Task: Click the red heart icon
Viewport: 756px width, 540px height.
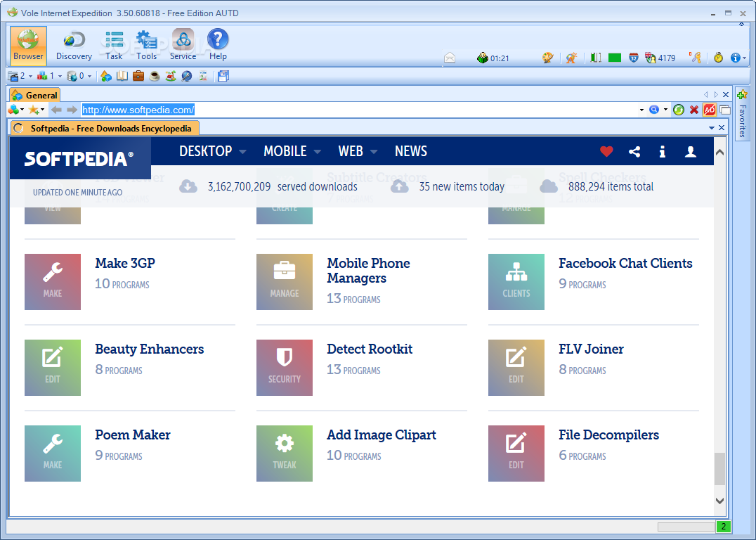Action: 606,152
